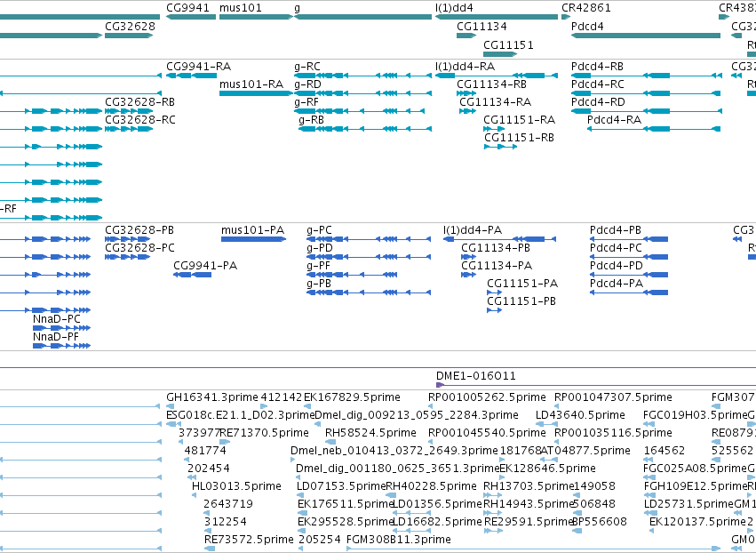Click the NnaD-PC protein label

point(56,319)
